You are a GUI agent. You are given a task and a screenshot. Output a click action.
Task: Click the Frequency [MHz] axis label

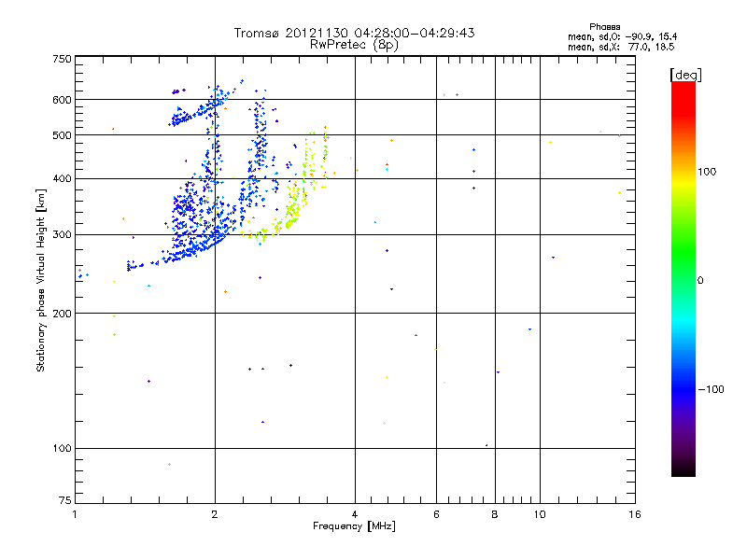[354, 526]
